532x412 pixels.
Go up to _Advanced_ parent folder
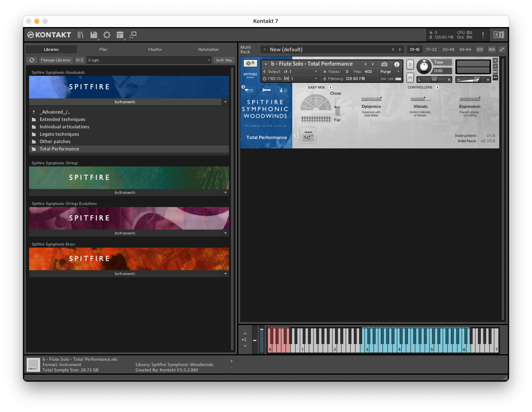[x=129, y=112]
